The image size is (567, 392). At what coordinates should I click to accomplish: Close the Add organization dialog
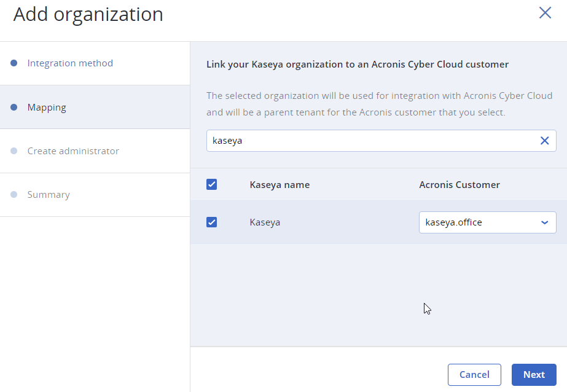[545, 13]
